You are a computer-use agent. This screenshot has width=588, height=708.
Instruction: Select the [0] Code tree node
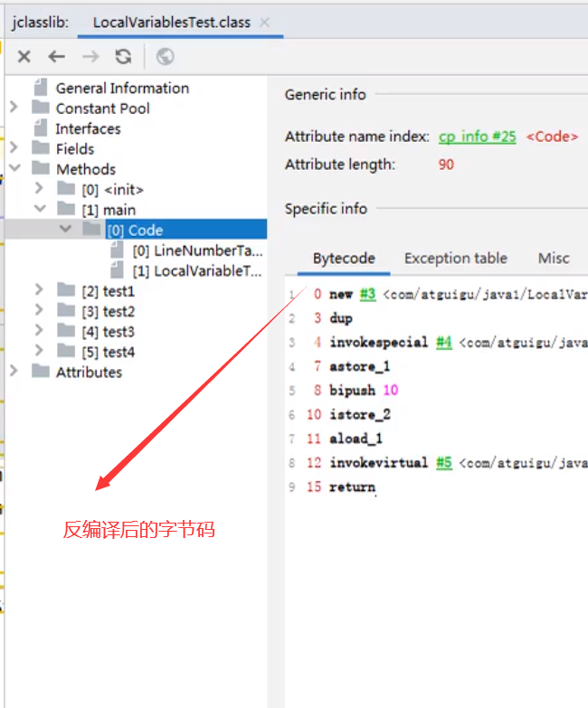pyautogui.click(x=135, y=231)
